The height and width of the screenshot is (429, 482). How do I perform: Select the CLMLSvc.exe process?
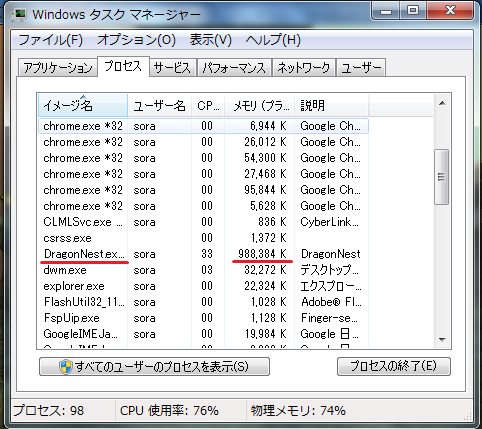pyautogui.click(x=203, y=222)
